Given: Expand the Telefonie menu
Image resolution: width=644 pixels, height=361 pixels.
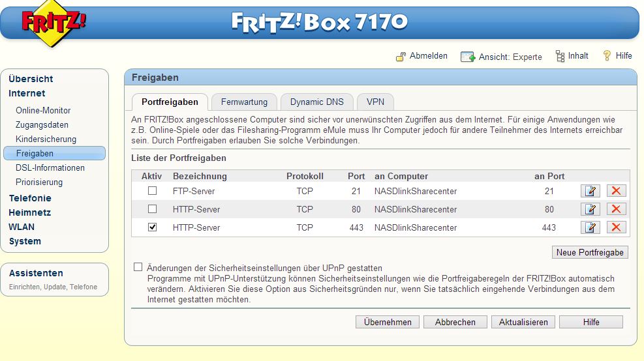Looking at the screenshot, I should (x=30, y=198).
